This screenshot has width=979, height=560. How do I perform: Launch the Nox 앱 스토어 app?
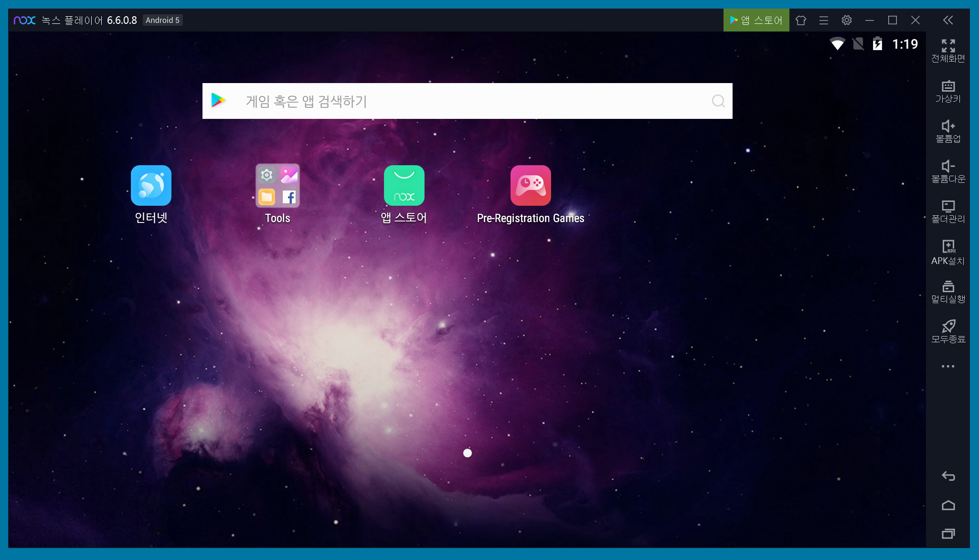click(x=404, y=186)
